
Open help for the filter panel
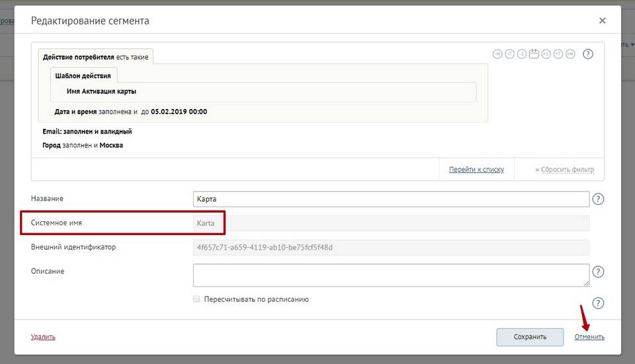587,54
